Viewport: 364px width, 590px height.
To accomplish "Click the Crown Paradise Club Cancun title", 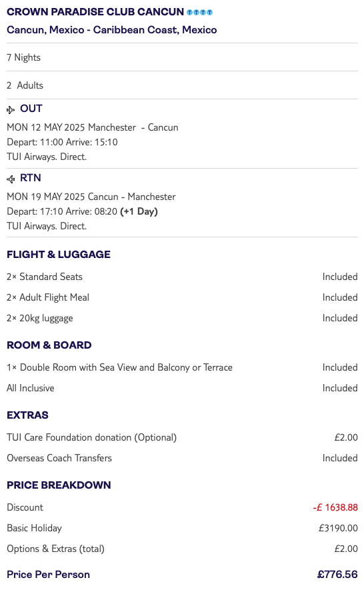I will pos(95,11).
